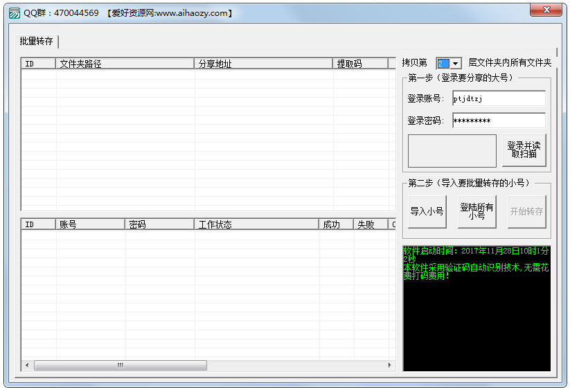This screenshot has height=392, width=570.
Task: Switch to the 批量转存 tab
Action: (x=36, y=41)
